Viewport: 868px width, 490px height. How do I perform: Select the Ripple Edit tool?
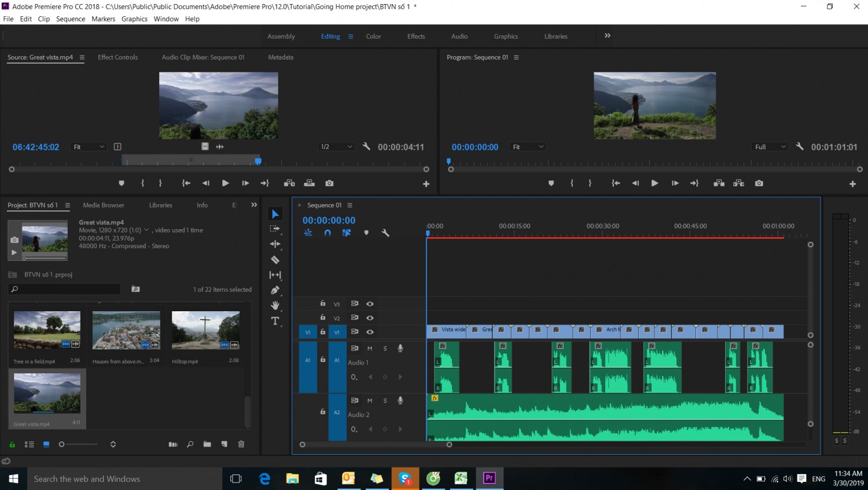(x=275, y=244)
